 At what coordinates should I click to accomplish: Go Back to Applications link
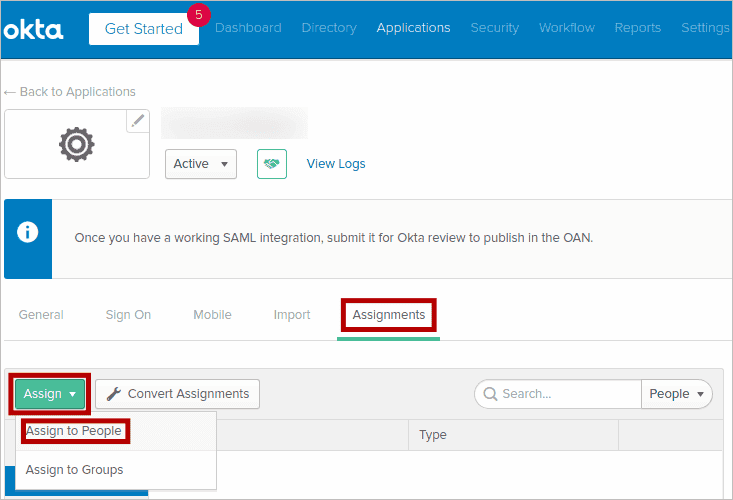pyautogui.click(x=70, y=92)
